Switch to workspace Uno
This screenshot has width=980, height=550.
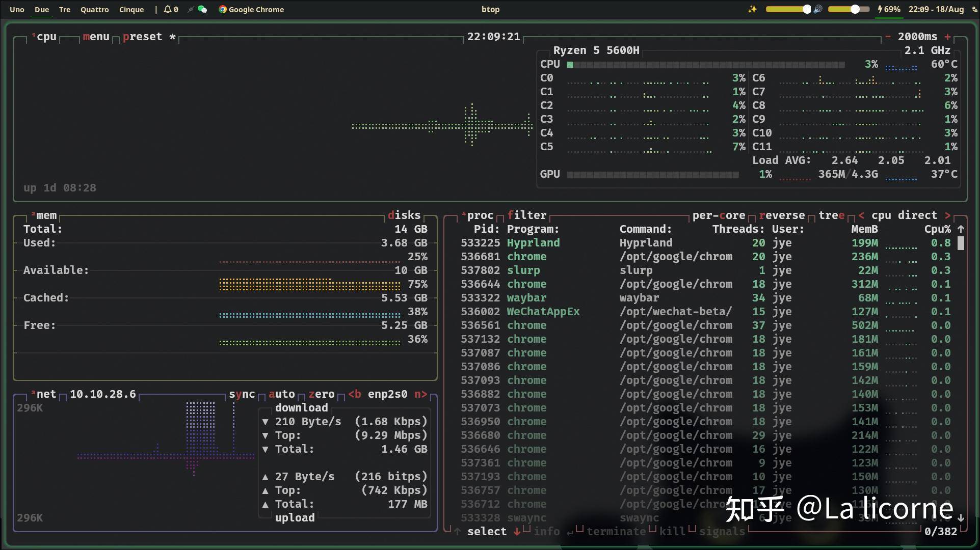click(x=17, y=9)
